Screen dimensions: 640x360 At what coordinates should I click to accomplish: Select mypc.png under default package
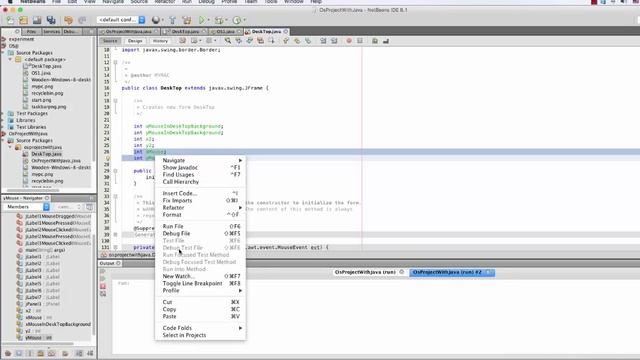[42, 87]
